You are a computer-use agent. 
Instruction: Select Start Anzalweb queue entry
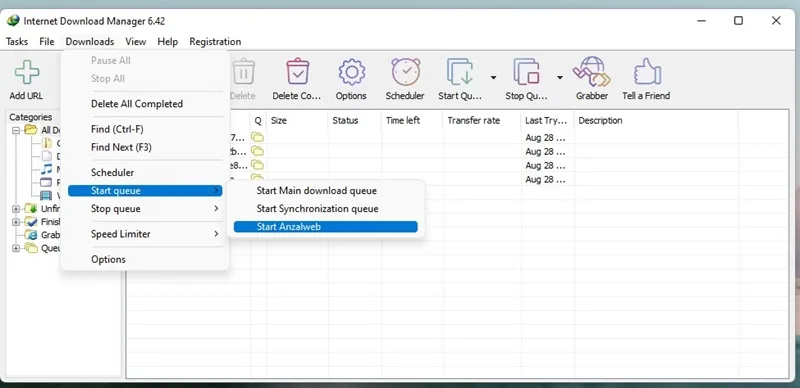point(326,227)
